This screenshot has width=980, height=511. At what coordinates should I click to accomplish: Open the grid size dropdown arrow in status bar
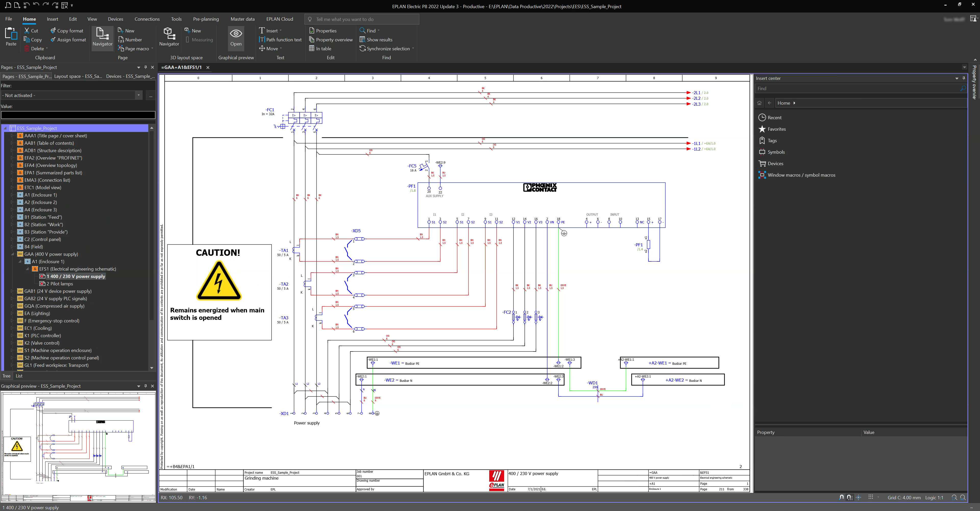pos(878,497)
